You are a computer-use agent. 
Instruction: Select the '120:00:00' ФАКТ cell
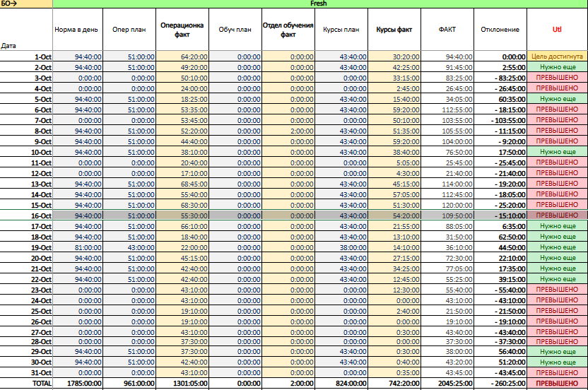(x=447, y=205)
